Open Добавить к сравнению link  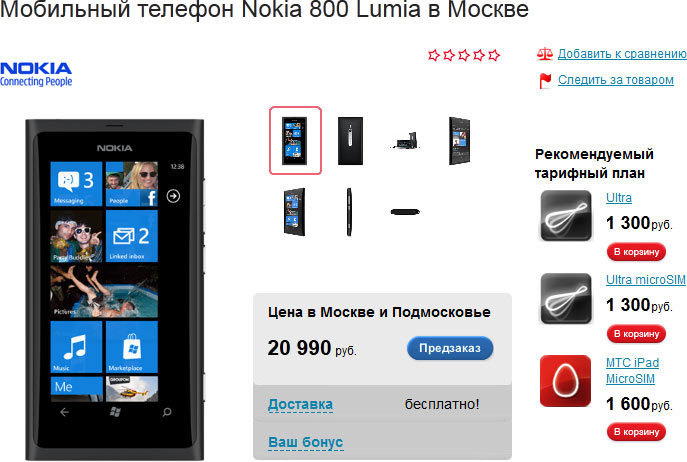(622, 54)
